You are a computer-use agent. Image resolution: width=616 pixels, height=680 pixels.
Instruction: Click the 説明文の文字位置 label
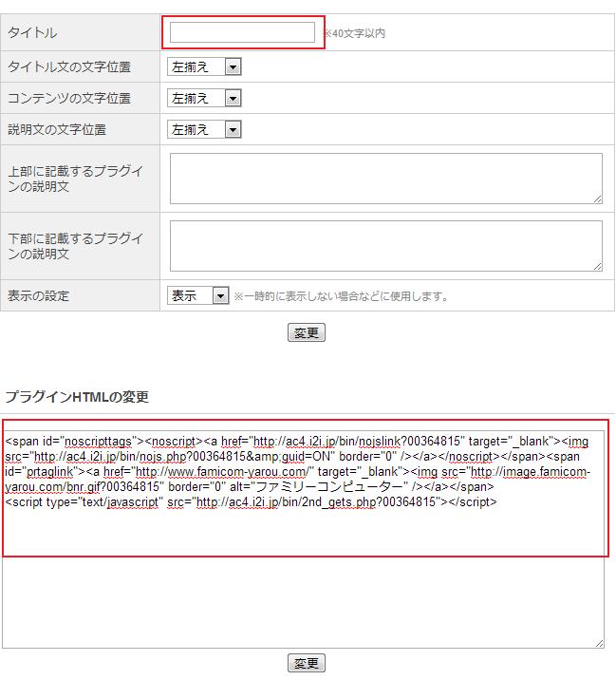tap(57, 130)
